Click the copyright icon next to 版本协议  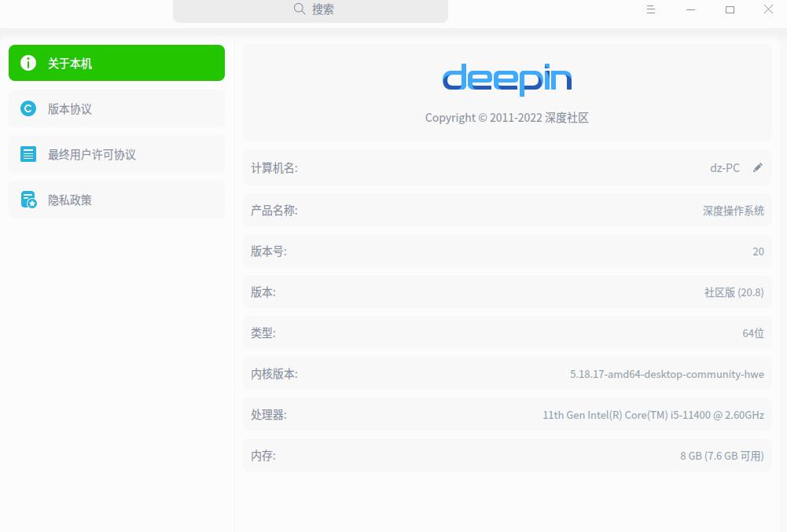coord(28,108)
